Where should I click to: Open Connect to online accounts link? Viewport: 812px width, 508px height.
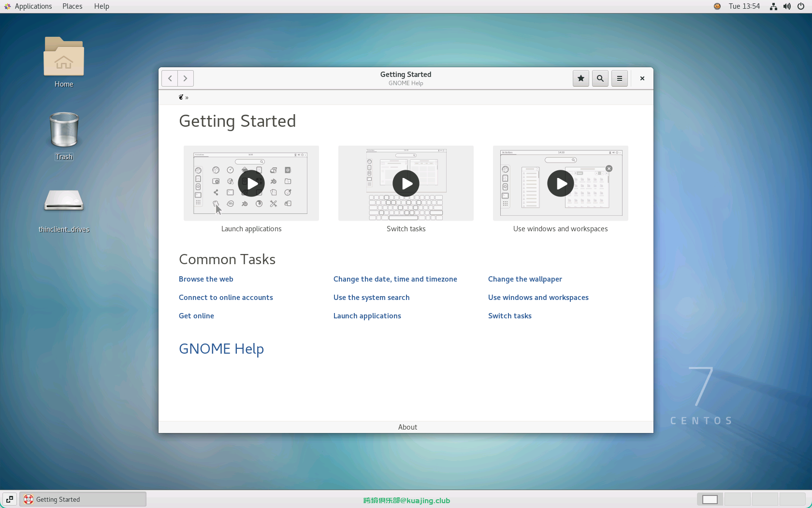click(x=226, y=298)
